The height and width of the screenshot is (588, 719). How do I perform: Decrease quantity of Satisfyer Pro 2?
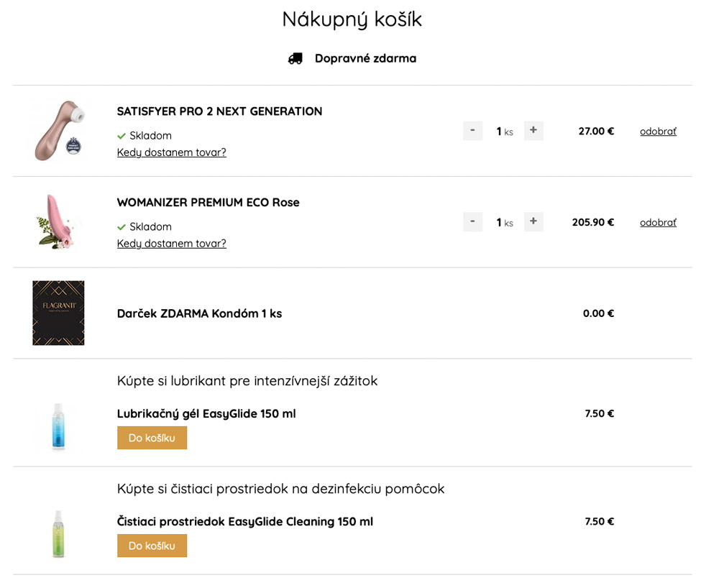472,131
